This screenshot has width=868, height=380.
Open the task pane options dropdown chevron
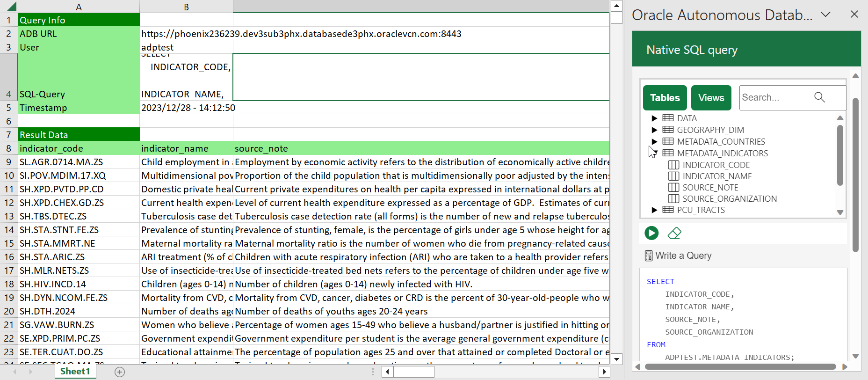tap(826, 15)
